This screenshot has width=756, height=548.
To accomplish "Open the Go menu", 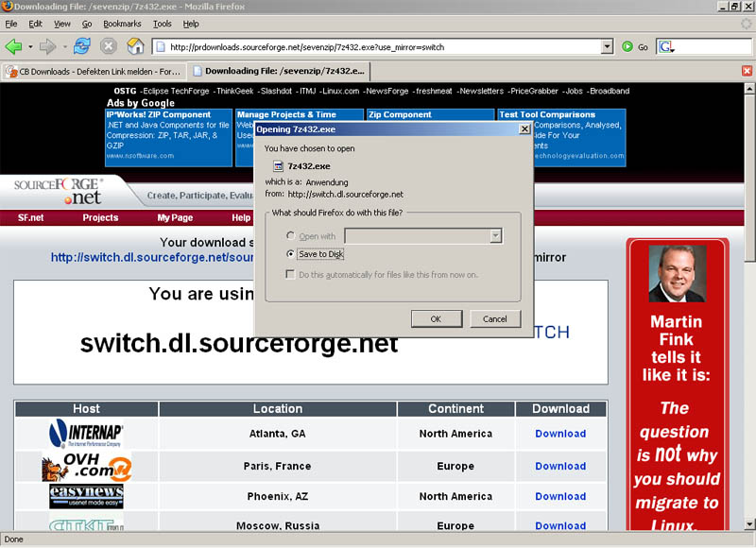I will 87,24.
